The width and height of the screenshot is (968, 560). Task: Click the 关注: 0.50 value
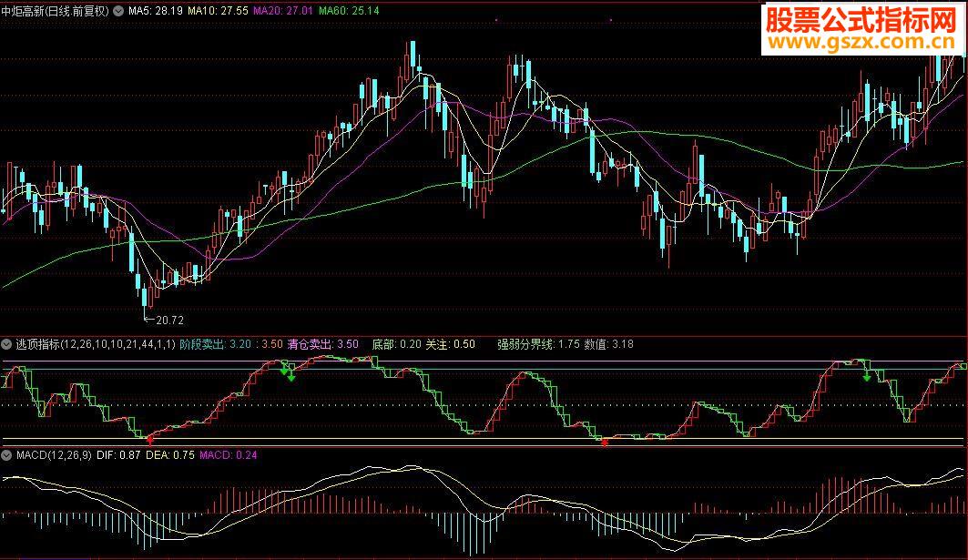pos(450,344)
